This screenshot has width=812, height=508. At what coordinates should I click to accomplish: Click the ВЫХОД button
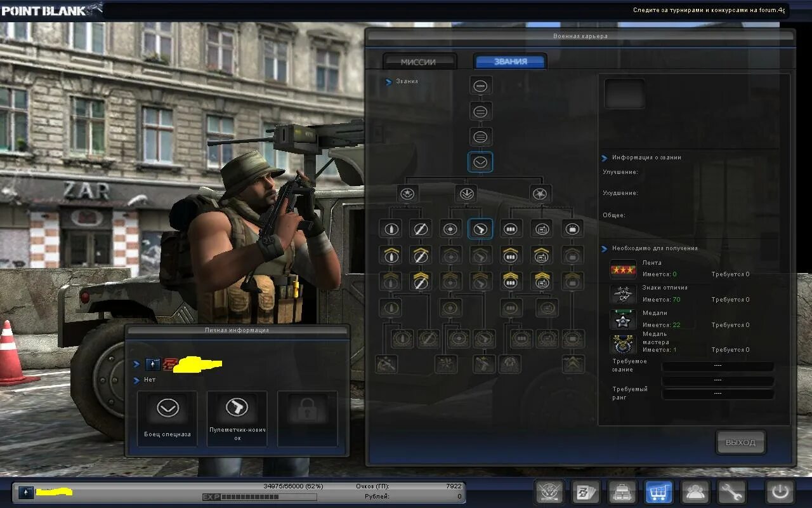click(740, 443)
